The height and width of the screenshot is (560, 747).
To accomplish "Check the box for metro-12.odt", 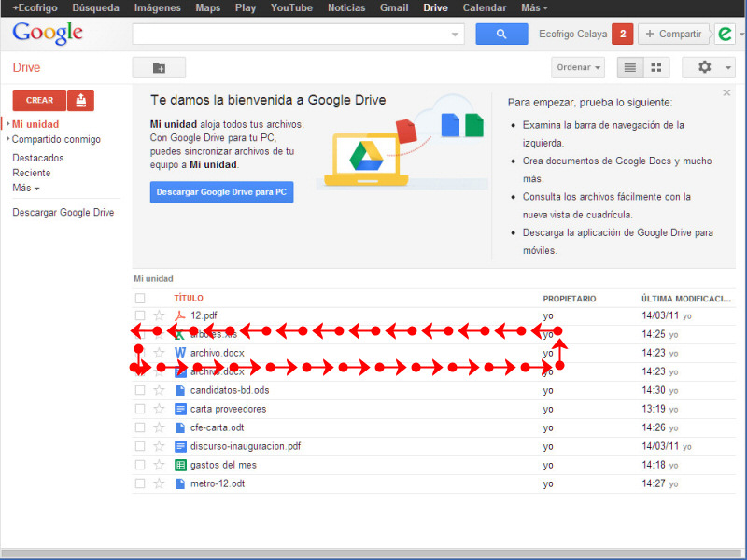I will [x=140, y=483].
